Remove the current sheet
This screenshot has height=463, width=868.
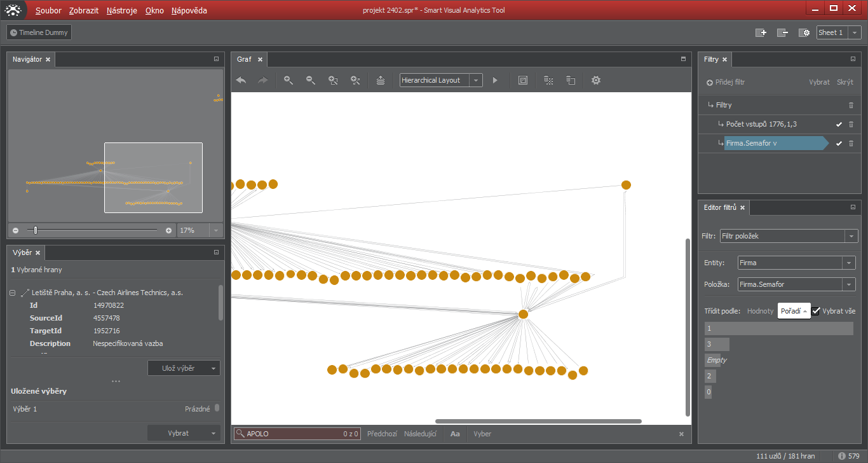coord(782,32)
